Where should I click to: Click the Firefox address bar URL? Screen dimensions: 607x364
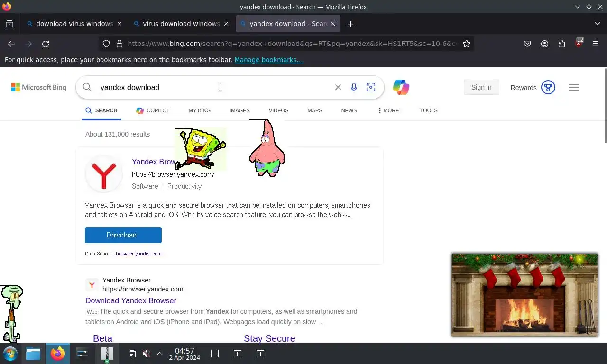292,44
